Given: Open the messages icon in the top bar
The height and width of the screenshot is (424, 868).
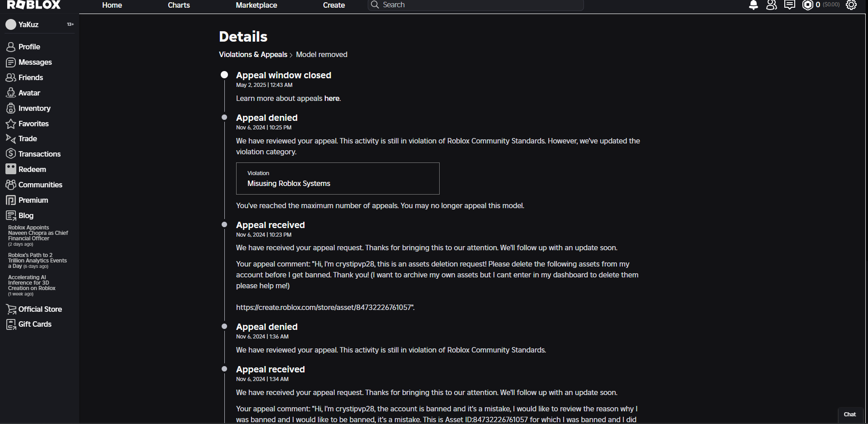Looking at the screenshot, I should coord(789,5).
